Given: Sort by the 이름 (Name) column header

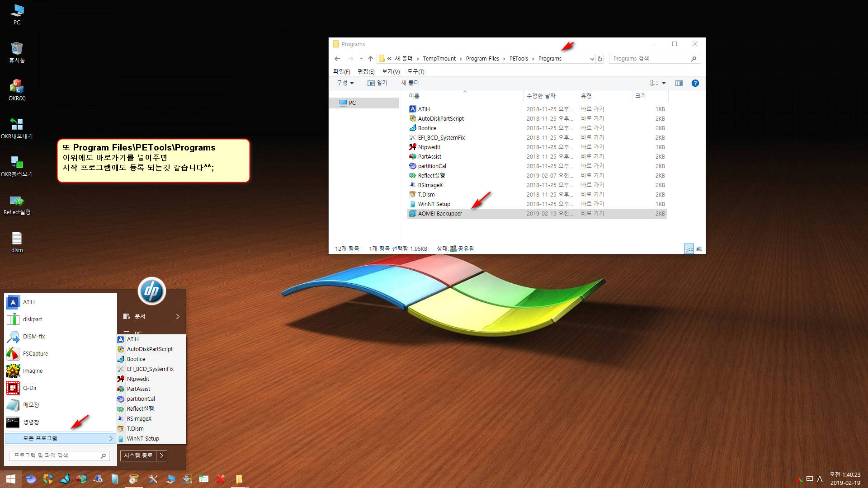Looking at the screenshot, I should tap(465, 96).
